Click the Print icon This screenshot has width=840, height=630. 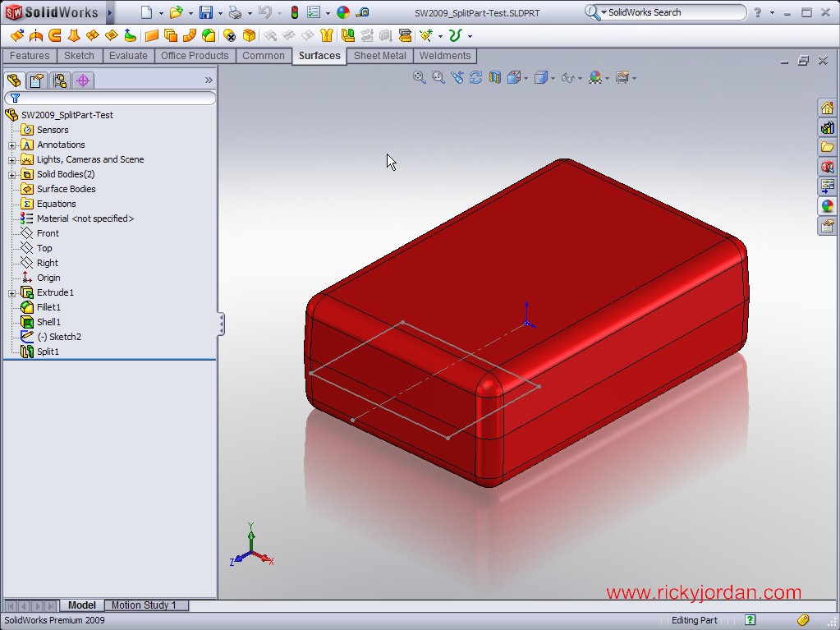point(235,12)
